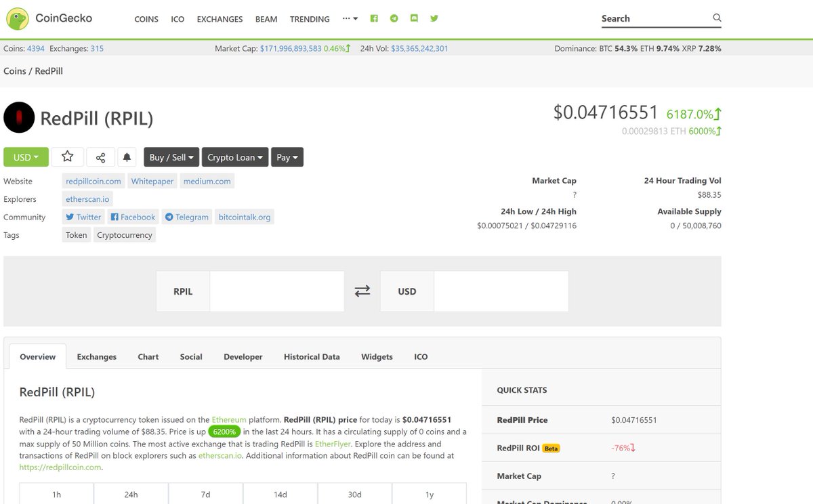Image resolution: width=813 pixels, height=504 pixels.
Task: Open BEAM in top navigation
Action: pos(266,19)
